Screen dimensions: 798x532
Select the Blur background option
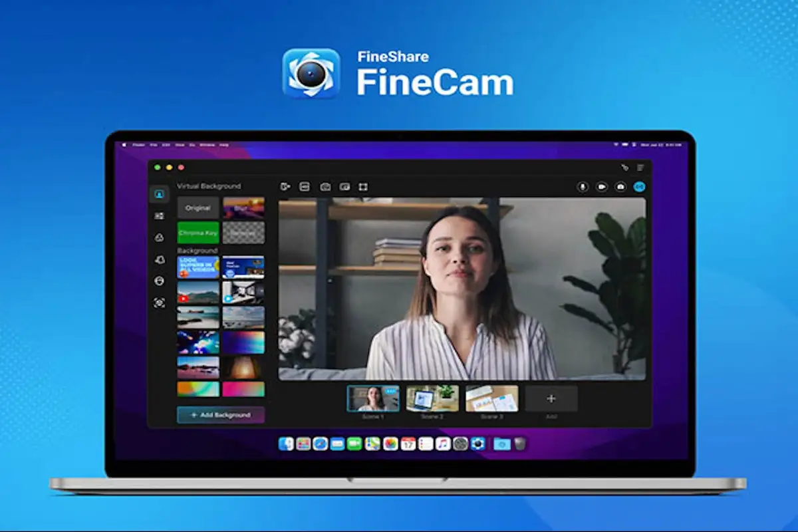coord(243,207)
